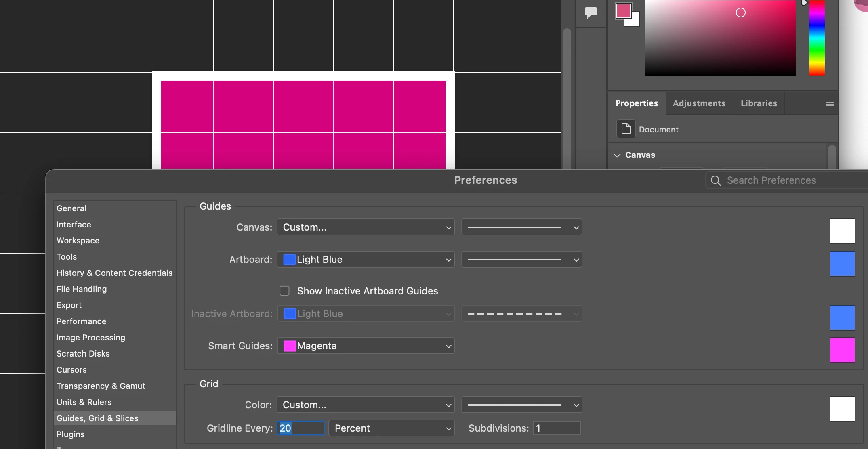Switch to the Libraries tab
This screenshot has height=449, width=868.
759,103
